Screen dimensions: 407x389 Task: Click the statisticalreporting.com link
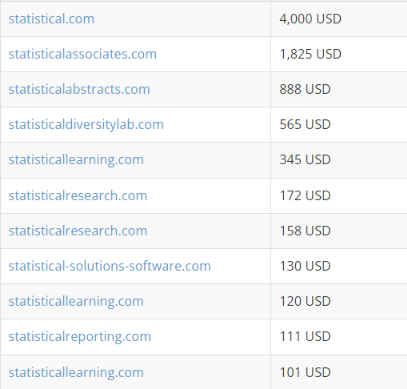[80, 337]
